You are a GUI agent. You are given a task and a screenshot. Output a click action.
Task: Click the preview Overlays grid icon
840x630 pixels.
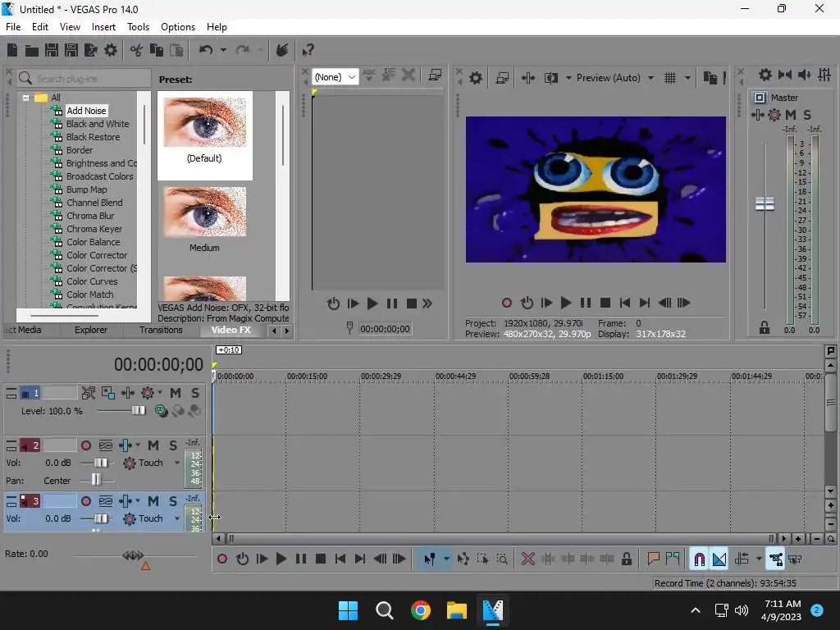[669, 78]
